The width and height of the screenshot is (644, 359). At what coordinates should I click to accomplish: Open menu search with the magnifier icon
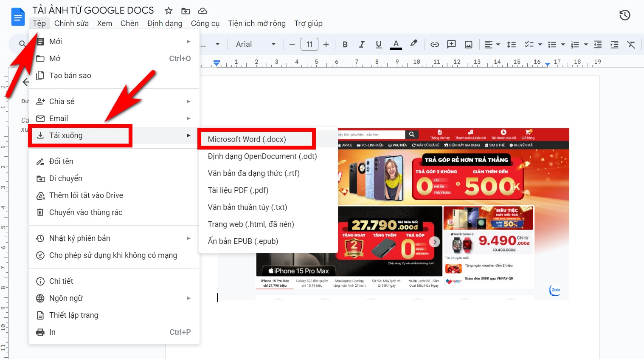21,44
